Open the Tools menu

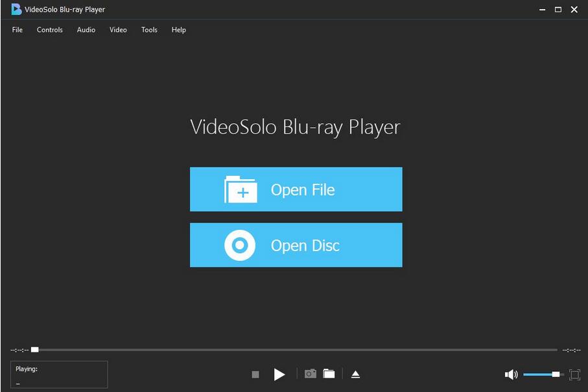[x=149, y=30]
